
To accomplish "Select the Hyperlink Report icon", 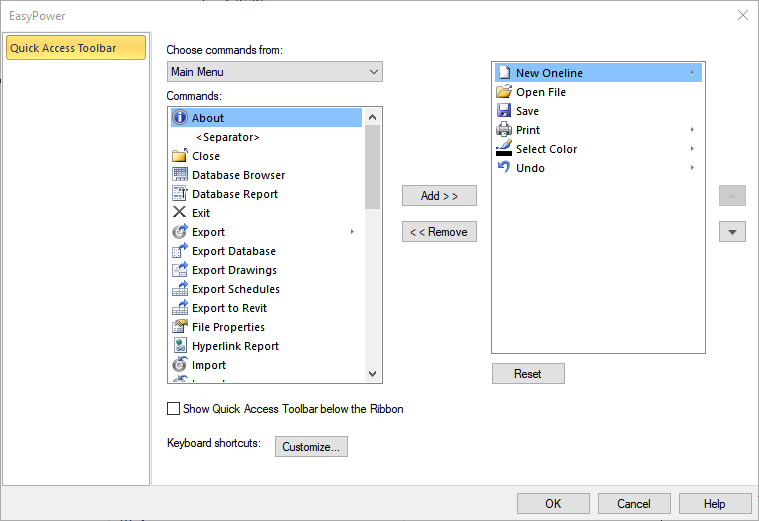I will point(180,346).
